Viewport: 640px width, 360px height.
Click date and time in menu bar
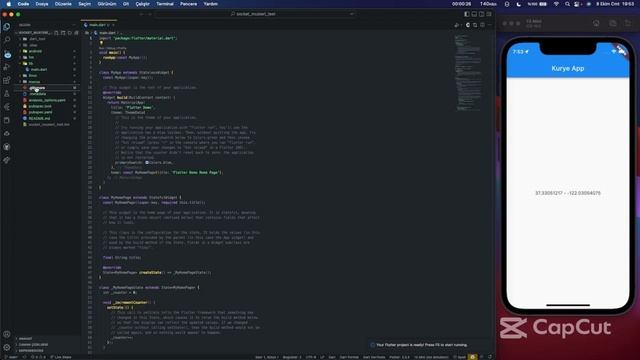point(616,4)
